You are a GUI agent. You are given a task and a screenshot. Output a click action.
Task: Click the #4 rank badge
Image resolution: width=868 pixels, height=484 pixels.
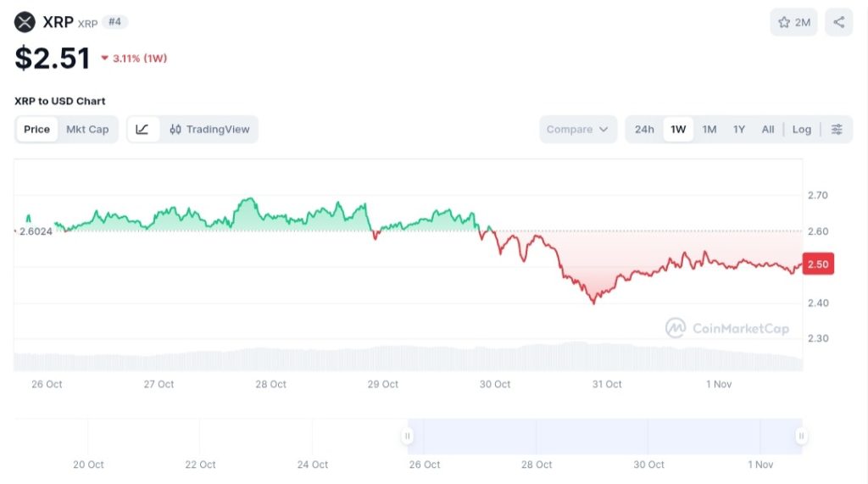pyautogui.click(x=115, y=22)
